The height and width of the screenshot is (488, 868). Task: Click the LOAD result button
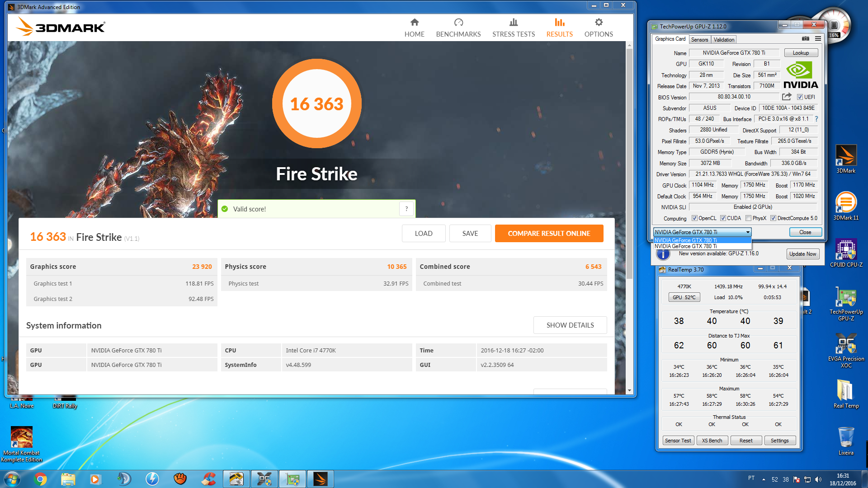[x=424, y=234]
